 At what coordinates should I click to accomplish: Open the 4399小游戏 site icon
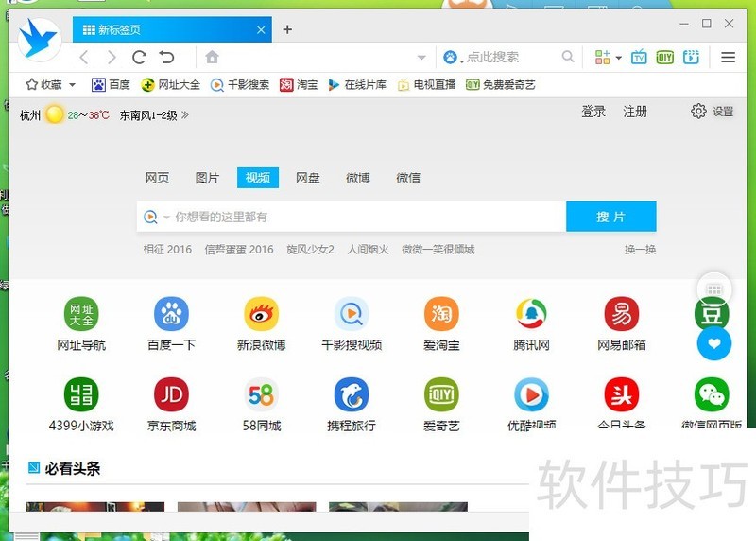click(81, 394)
